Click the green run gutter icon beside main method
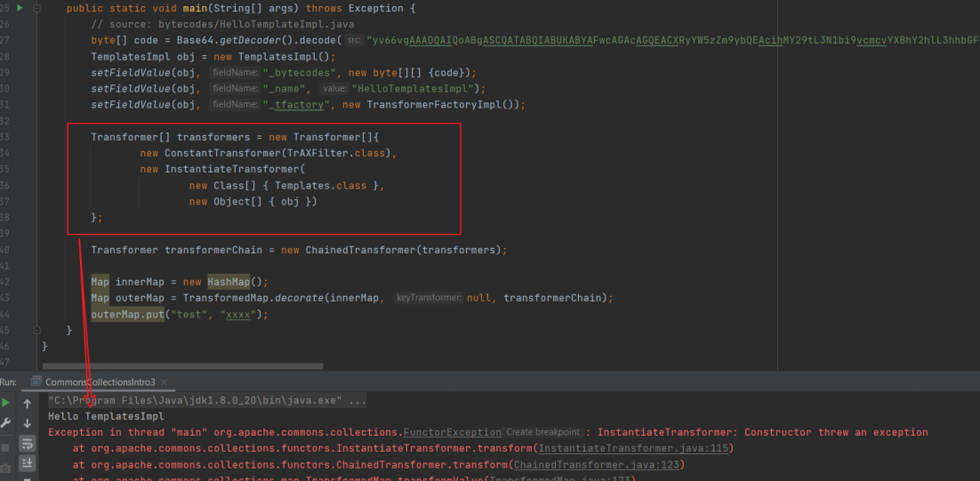The image size is (980, 481). coord(20,7)
